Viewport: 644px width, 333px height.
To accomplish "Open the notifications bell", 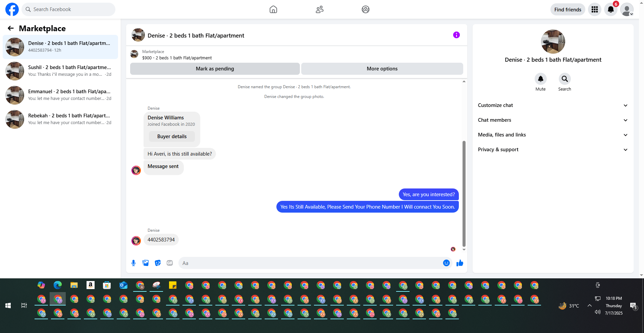I will 611,9.
